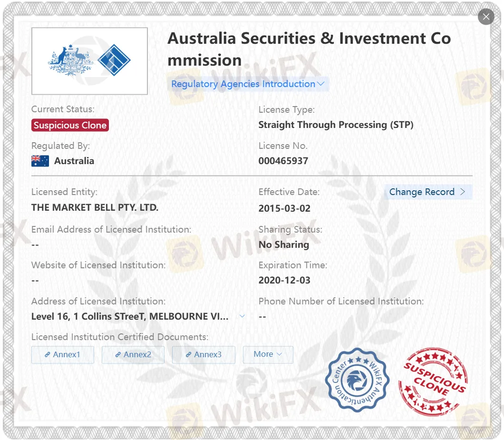Click the WikiFX Authentication Center seal
Viewport: 504px width, 440px height.
pyautogui.click(x=357, y=380)
